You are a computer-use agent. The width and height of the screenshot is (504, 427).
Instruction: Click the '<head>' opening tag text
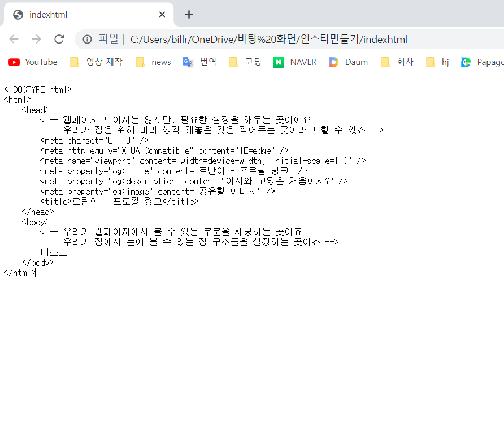(36, 110)
